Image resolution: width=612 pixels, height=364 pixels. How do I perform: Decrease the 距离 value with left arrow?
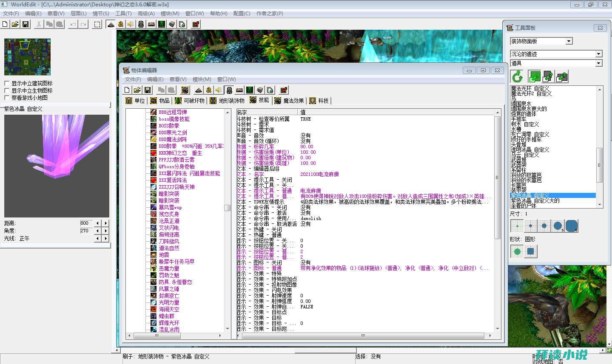98,223
